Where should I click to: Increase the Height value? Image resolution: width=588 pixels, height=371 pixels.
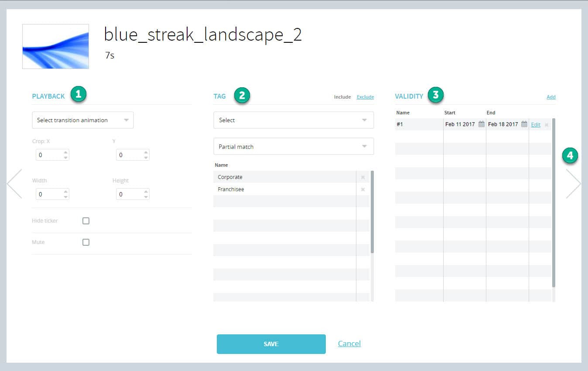(x=146, y=192)
